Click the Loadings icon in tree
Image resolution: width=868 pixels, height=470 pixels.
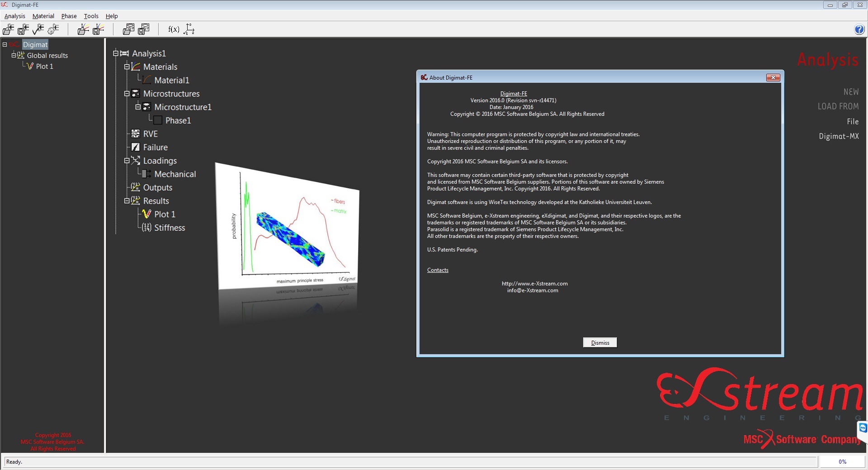point(136,161)
